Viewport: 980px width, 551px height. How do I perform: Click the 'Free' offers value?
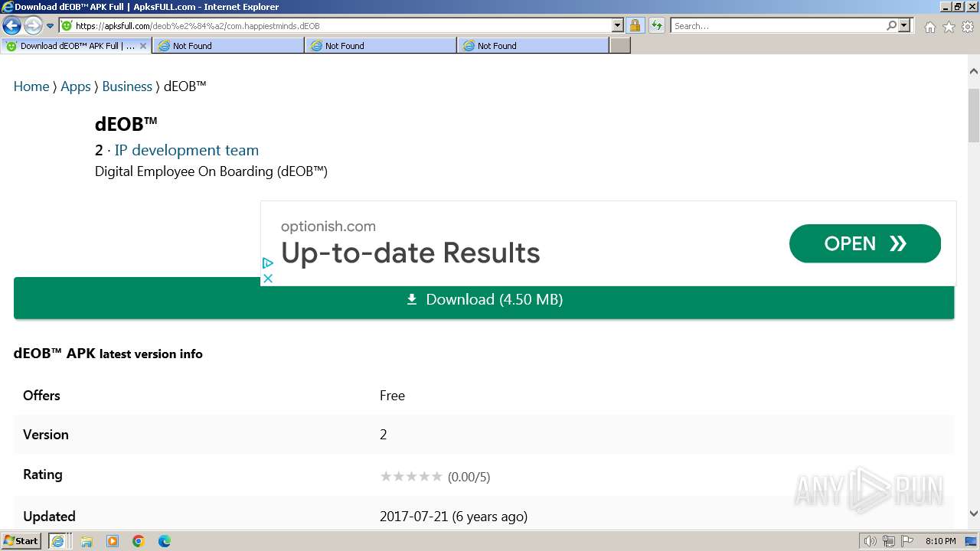392,396
